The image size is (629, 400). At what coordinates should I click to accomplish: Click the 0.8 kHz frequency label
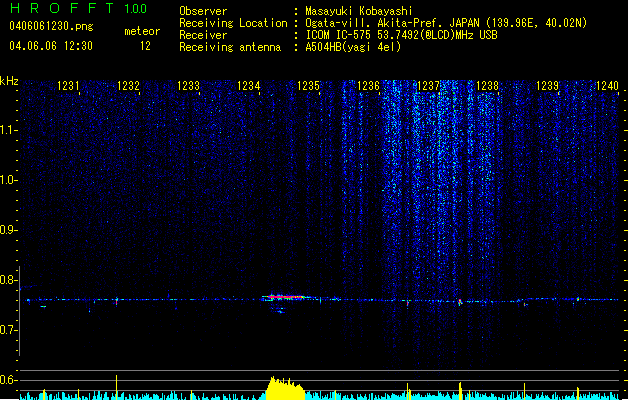click(8, 280)
